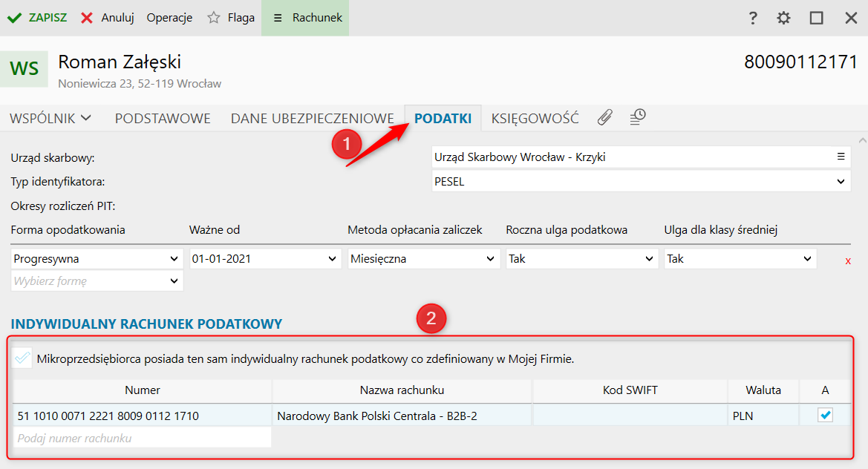
Task: Open settings gear icon
Action: pyautogui.click(x=783, y=18)
